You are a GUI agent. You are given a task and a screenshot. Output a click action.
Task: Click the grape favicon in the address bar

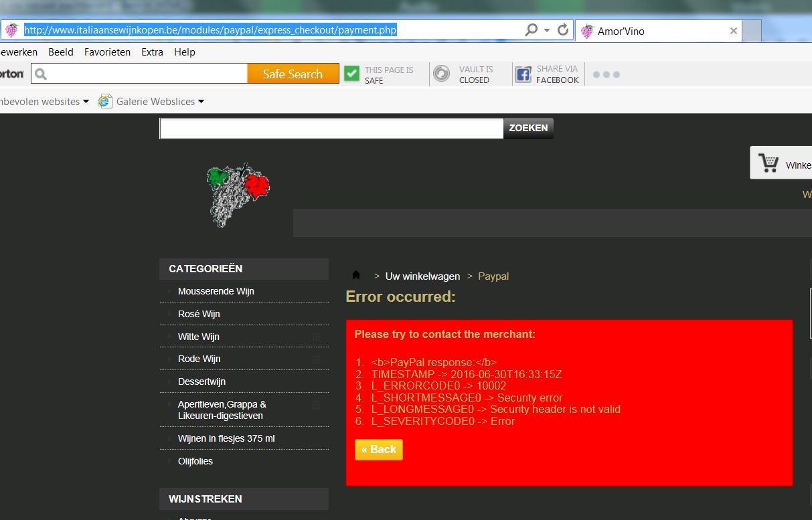[11, 30]
